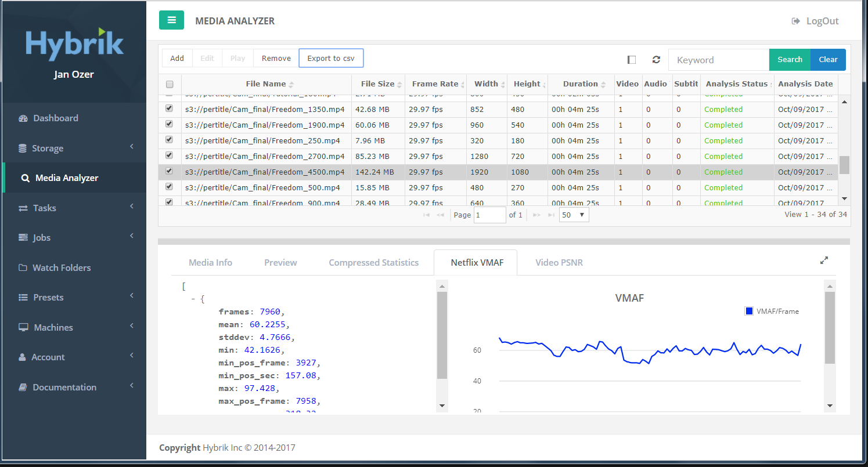
Task: Toggle the select-all header checkbox
Action: pos(170,84)
